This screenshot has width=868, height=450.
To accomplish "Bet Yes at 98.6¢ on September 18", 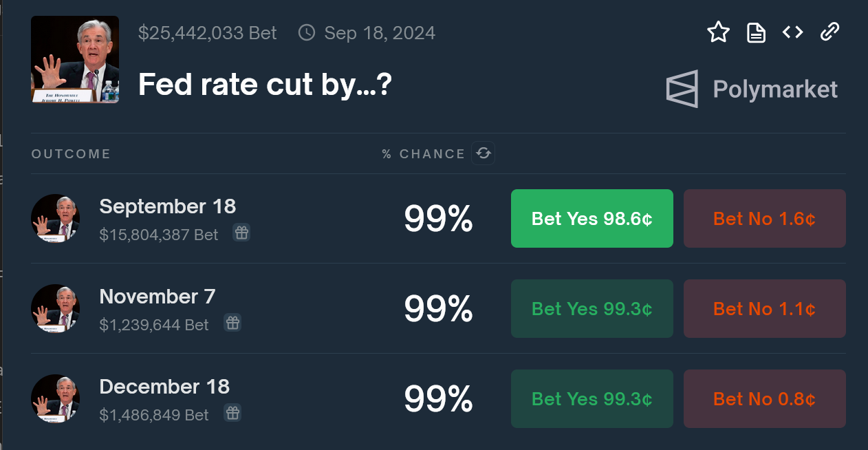I will tap(592, 218).
